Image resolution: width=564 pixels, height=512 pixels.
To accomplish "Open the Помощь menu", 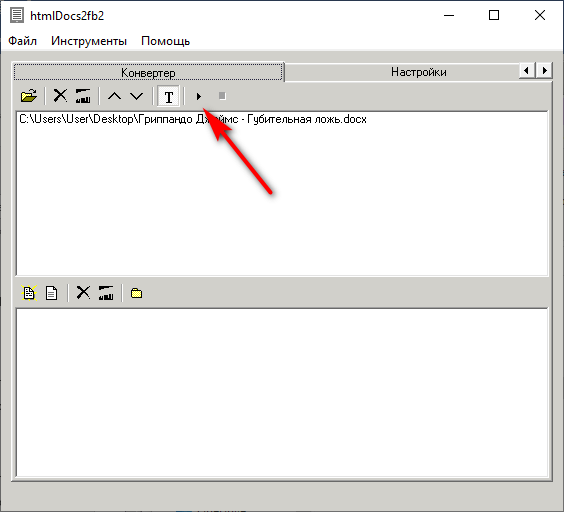I will pos(165,41).
